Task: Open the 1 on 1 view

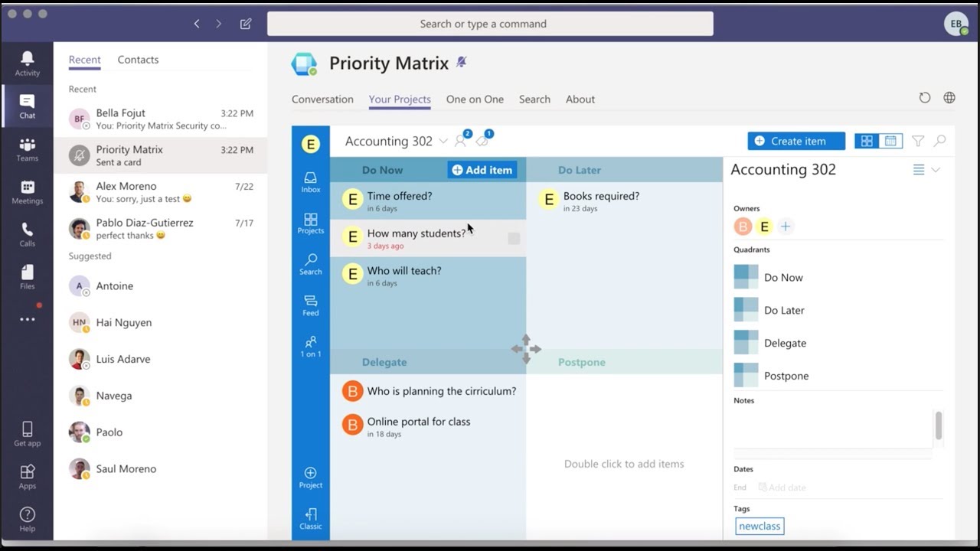Action: 311,347
